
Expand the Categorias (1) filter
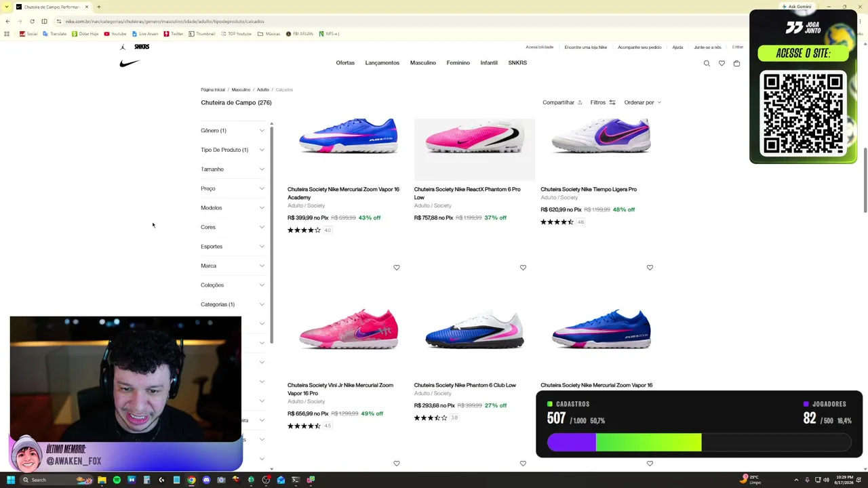(x=233, y=304)
